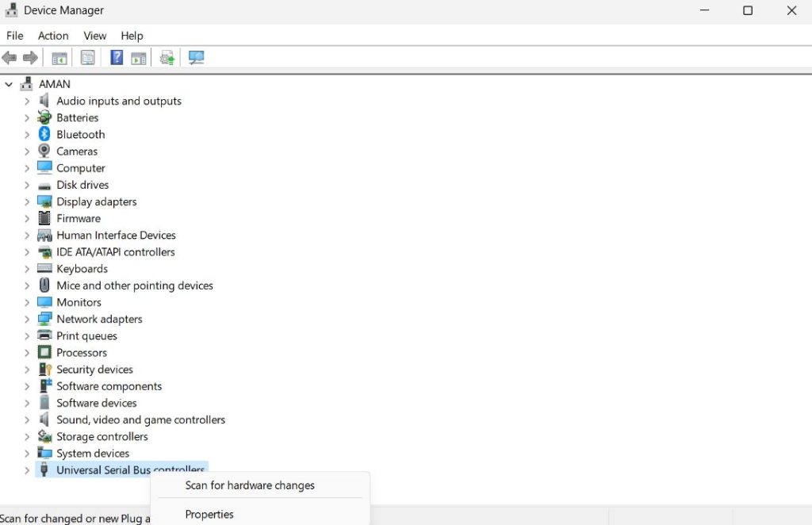Select the Sound, video and game controllers entry
This screenshot has height=525, width=812.
pyautogui.click(x=140, y=420)
